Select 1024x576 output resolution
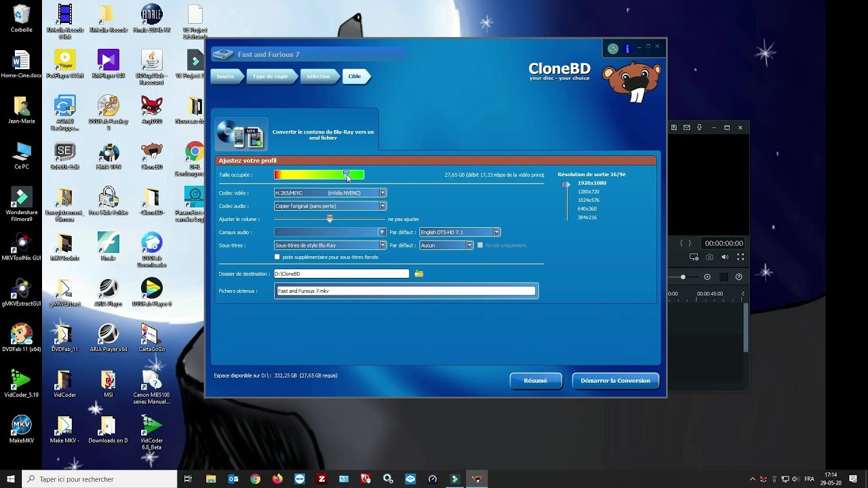This screenshot has height=488, width=868. (x=589, y=201)
